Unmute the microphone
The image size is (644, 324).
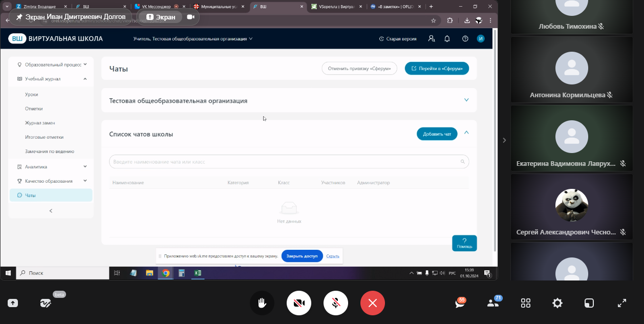tap(336, 303)
